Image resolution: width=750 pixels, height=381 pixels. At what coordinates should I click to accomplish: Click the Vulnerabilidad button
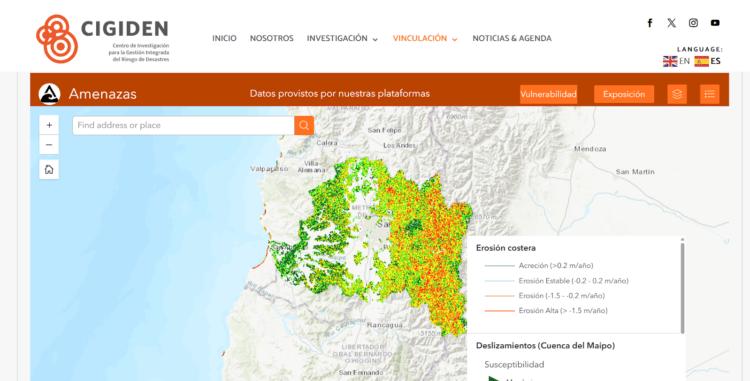pos(548,94)
